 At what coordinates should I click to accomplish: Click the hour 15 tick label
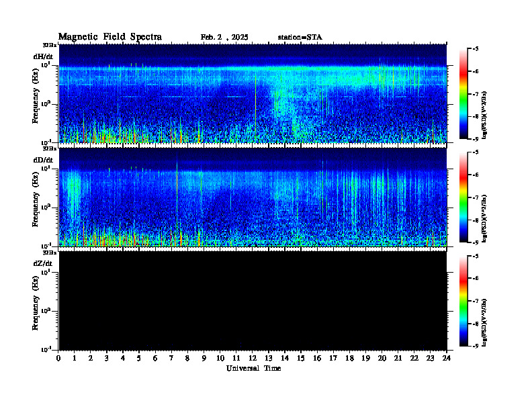click(301, 359)
